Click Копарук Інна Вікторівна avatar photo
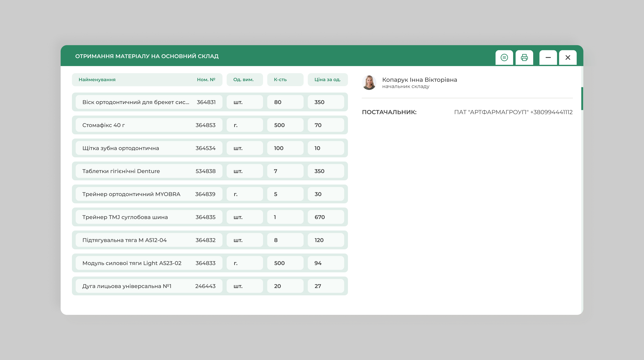 coord(369,83)
